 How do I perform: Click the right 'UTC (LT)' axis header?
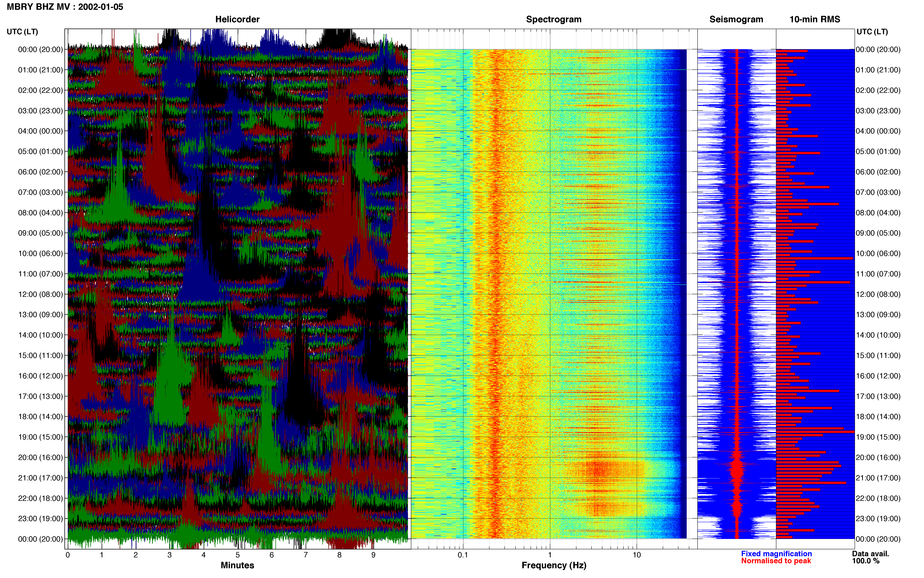point(872,32)
